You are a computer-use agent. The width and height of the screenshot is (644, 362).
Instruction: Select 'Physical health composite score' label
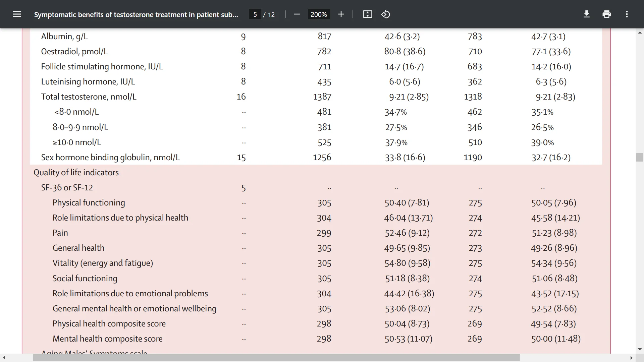[109, 324]
